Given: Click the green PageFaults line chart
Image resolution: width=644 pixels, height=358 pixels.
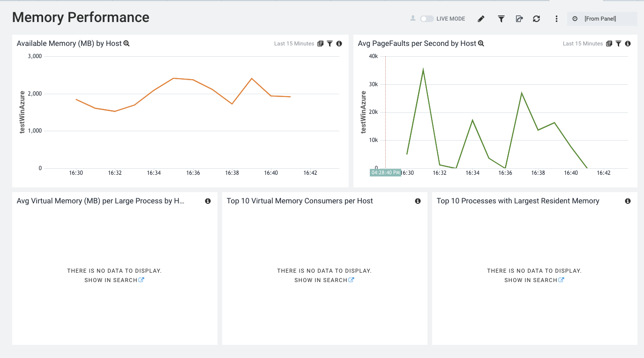Looking at the screenshot, I should point(497,119).
